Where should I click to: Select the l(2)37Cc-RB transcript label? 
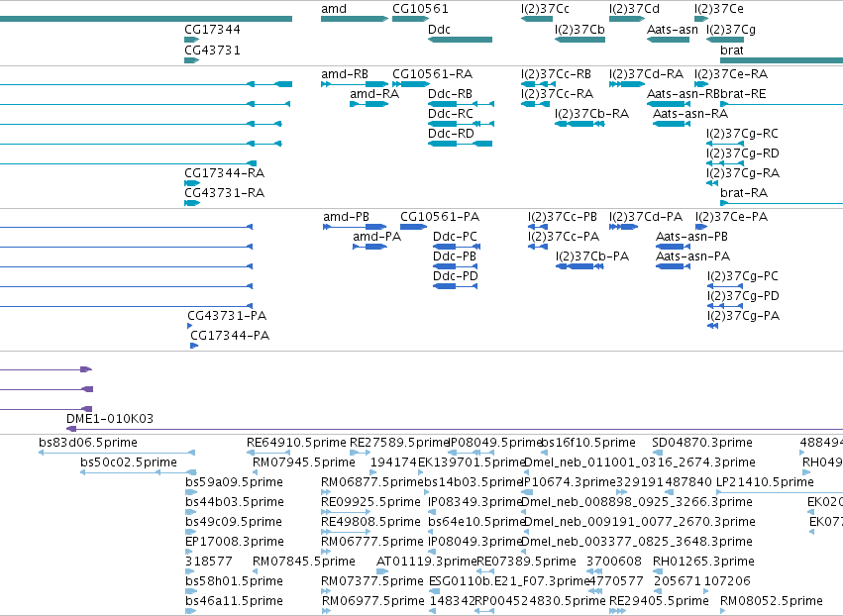(556, 73)
